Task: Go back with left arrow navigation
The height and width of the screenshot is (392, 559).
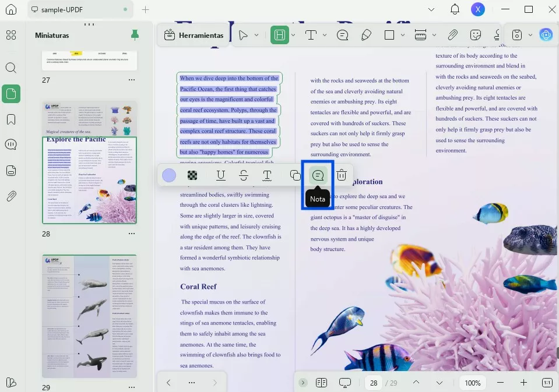Action: pos(168,383)
